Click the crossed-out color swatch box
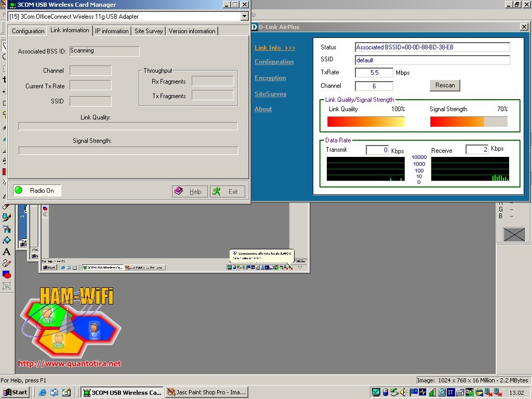532x399 pixels. (514, 234)
